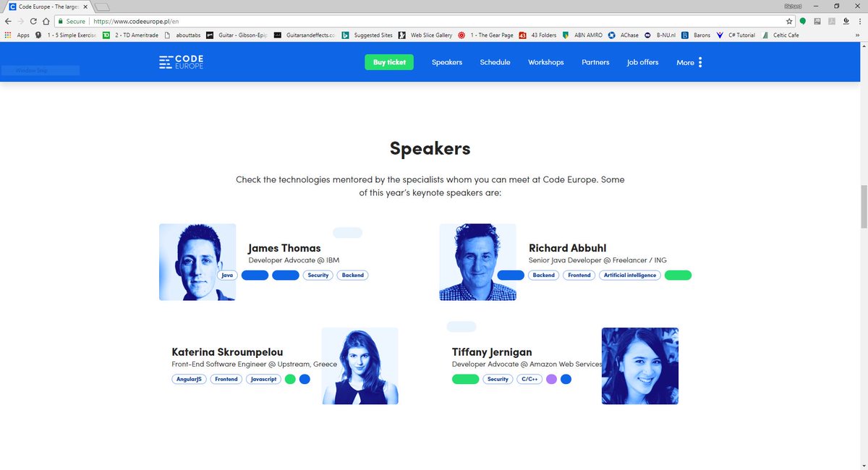Open the Web Slice Gallery bookmark
The image size is (868, 470).
(x=425, y=35)
